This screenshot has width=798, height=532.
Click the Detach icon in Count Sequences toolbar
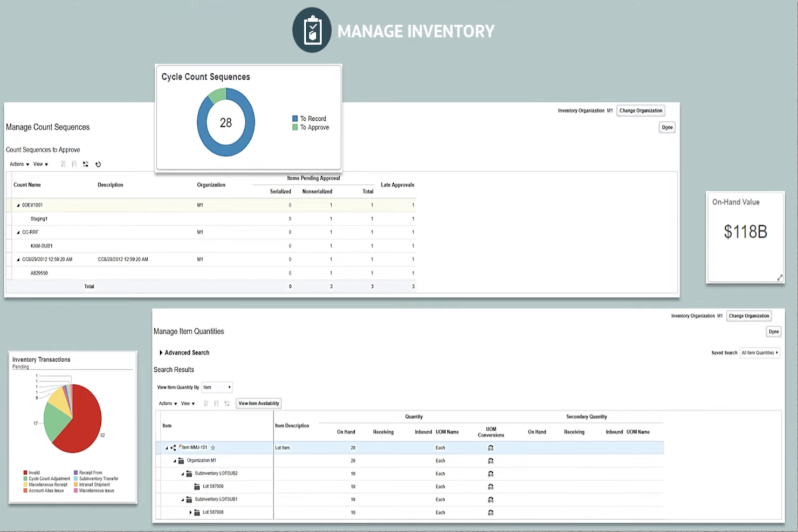coord(85,164)
